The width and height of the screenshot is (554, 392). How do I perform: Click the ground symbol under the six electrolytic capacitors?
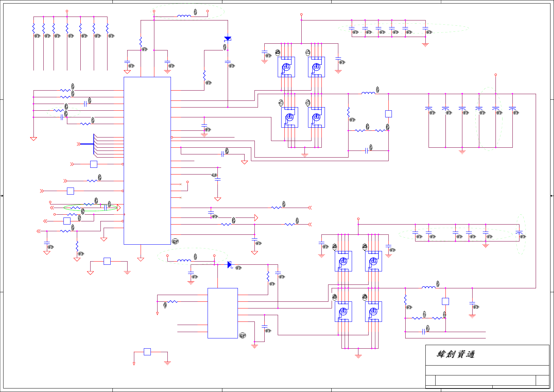(x=462, y=152)
